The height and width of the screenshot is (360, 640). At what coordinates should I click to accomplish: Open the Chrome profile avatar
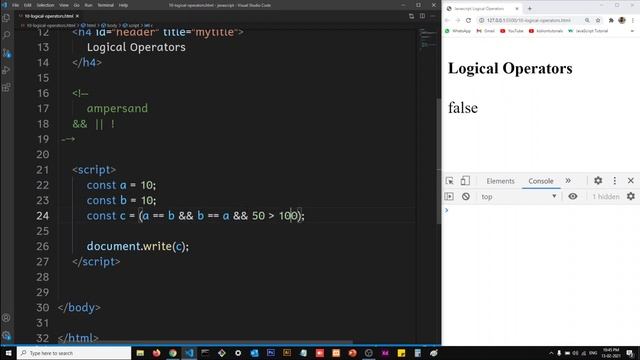pyautogui.click(x=622, y=20)
